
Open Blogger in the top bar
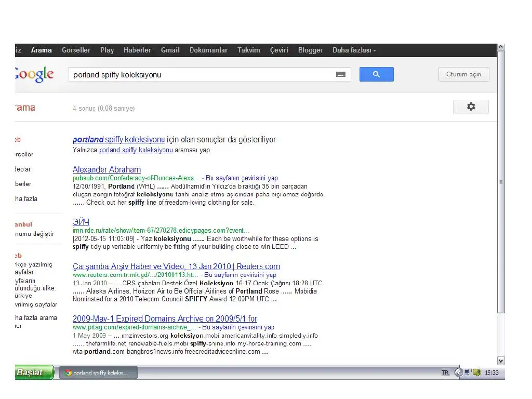click(x=311, y=50)
